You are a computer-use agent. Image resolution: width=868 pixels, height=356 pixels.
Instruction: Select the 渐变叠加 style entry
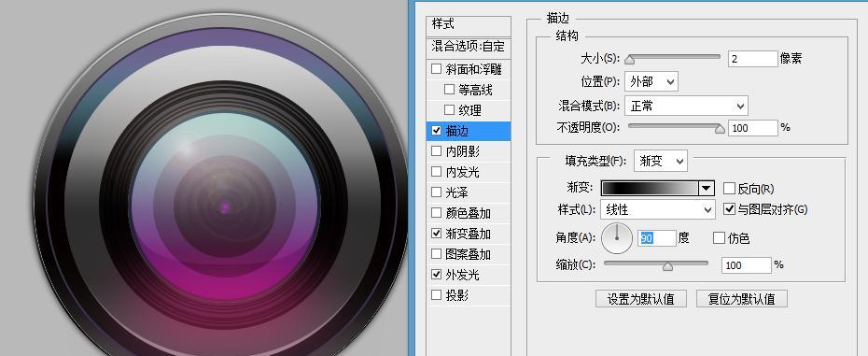469,234
